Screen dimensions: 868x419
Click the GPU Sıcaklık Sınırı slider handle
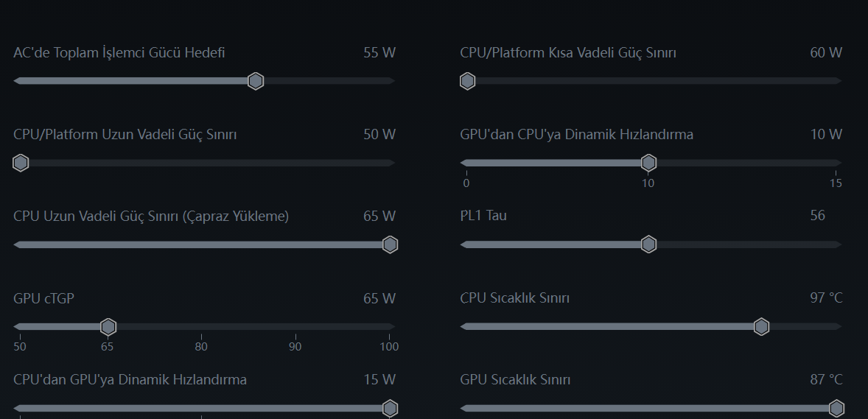tap(836, 408)
